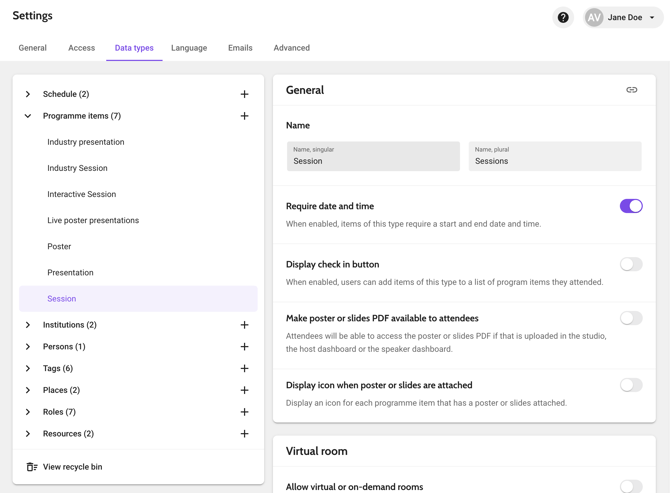Switch to the Language tab
Viewport: 670px width, 493px height.
(x=189, y=48)
